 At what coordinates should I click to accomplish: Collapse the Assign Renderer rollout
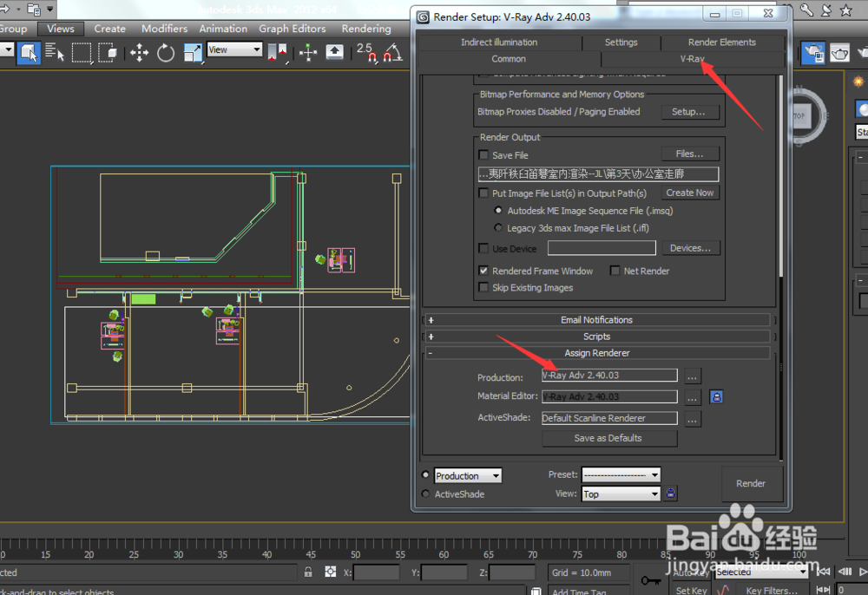coord(597,353)
